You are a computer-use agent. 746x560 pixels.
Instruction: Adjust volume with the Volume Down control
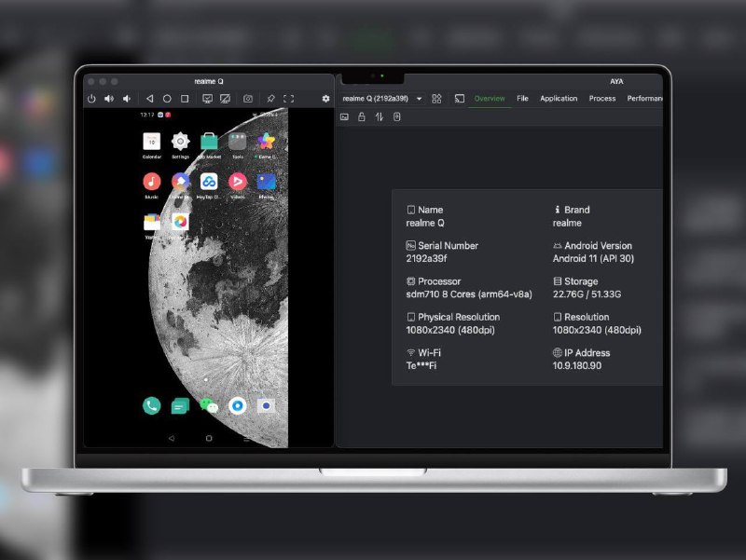coord(128,99)
